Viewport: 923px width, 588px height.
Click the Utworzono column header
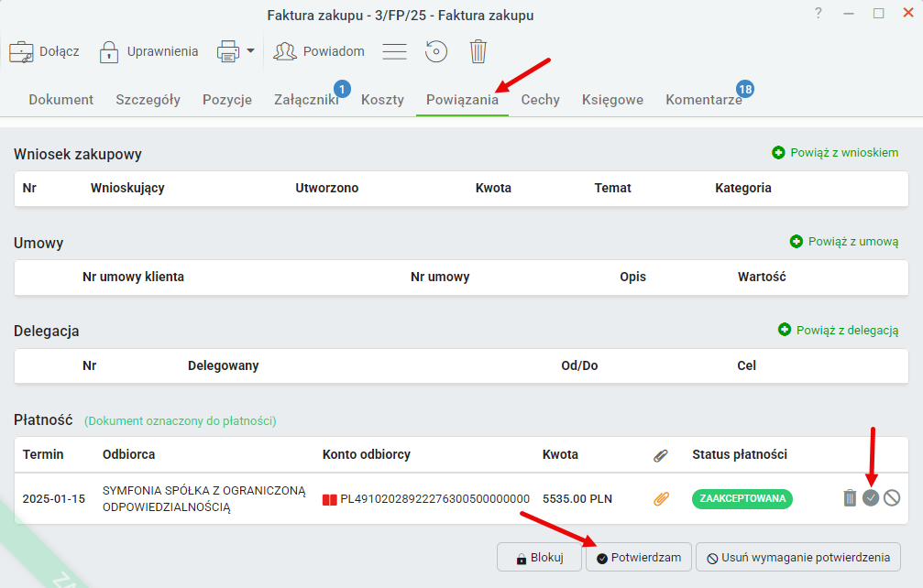tap(326, 188)
